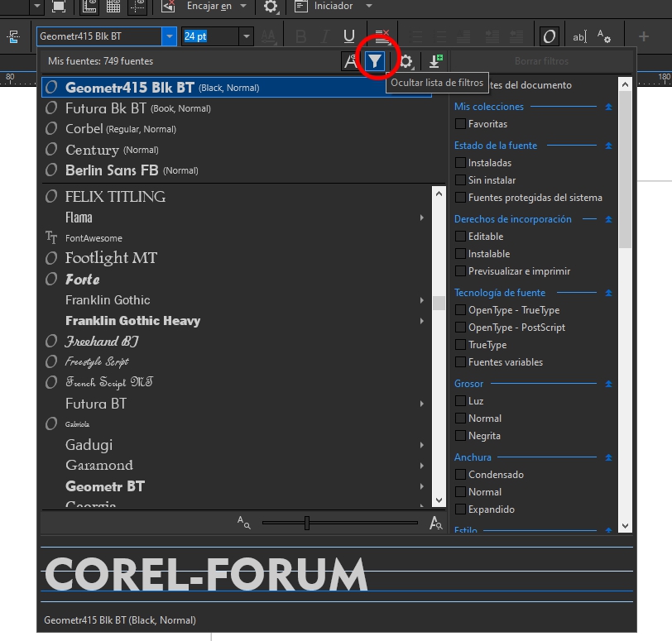Check OpenType - PostScript filter
Image resolution: width=672 pixels, height=641 pixels.
coord(460,328)
